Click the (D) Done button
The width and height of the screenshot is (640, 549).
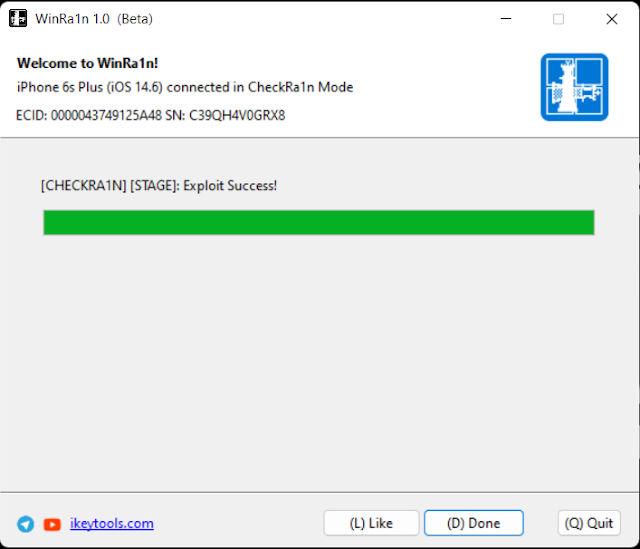coord(473,523)
